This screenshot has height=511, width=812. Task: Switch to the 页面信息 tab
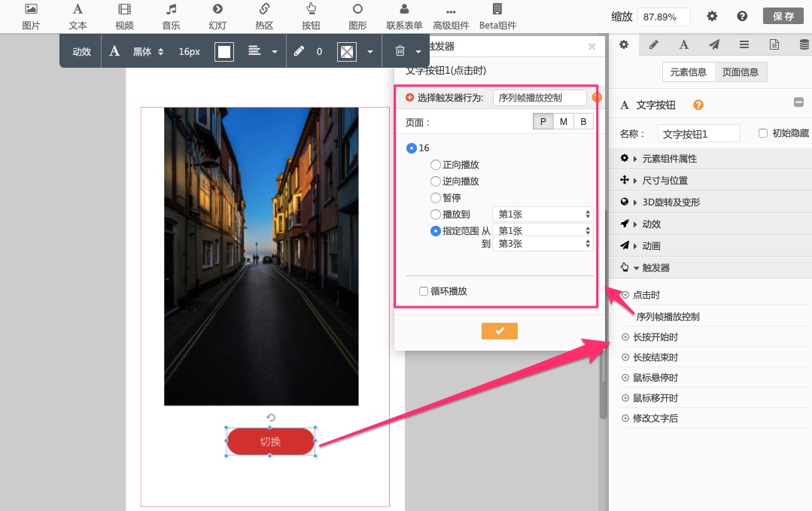pos(741,72)
